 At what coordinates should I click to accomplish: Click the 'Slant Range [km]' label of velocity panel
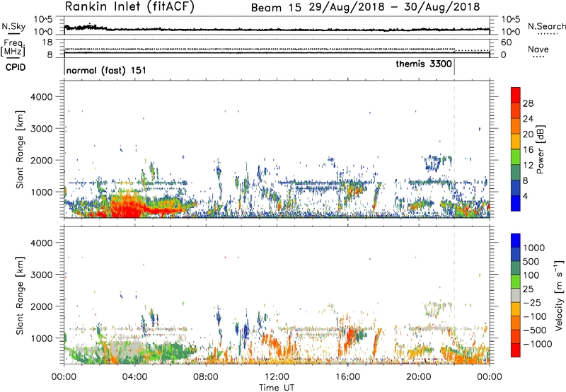tap(20, 296)
